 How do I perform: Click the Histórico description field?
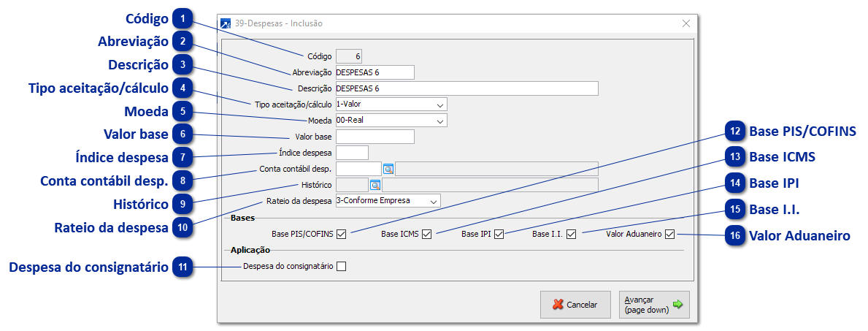490,185
